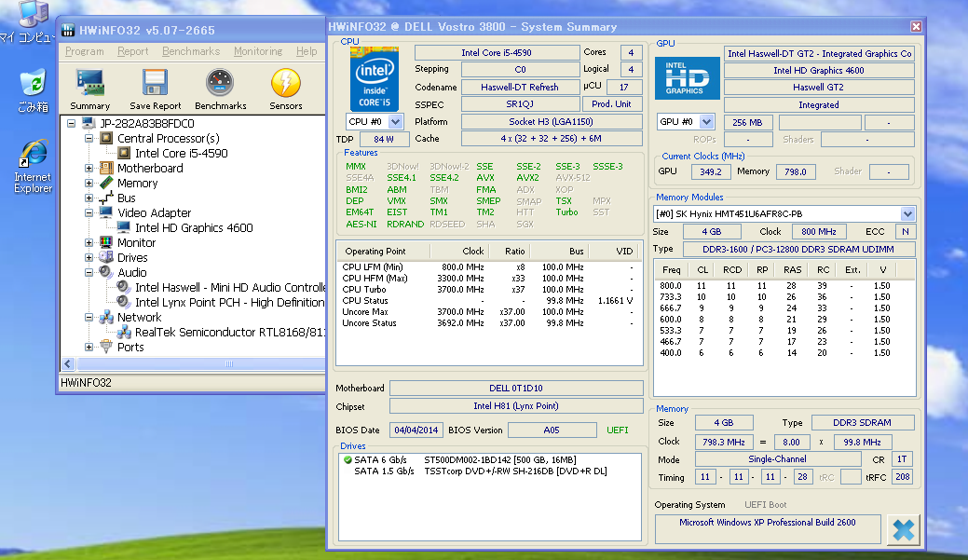968x560 pixels.
Task: Click the tree horizontal scrollbar thumb
Action: (x=229, y=363)
